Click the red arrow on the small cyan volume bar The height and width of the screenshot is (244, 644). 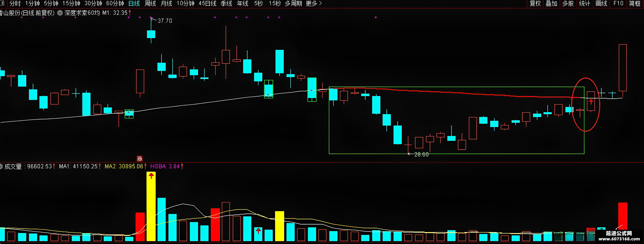(258, 231)
